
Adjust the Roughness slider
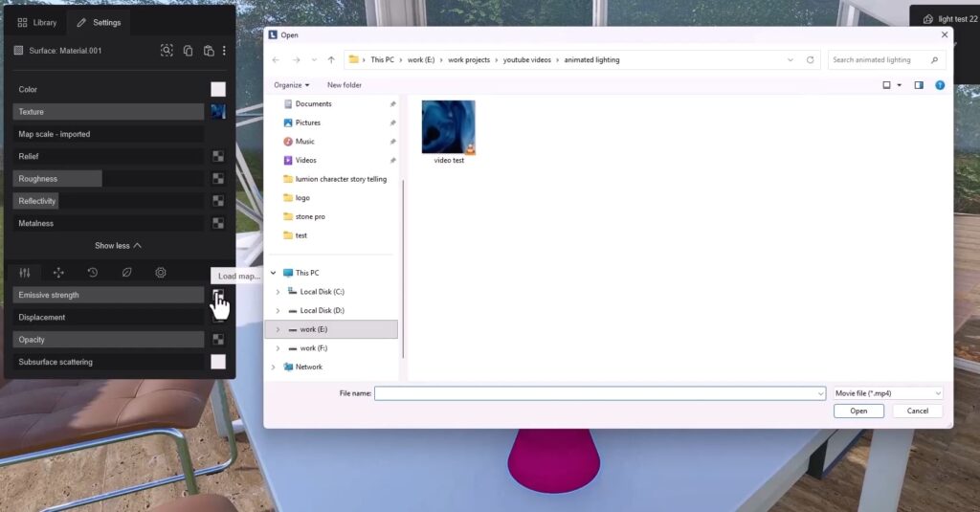[108, 179]
